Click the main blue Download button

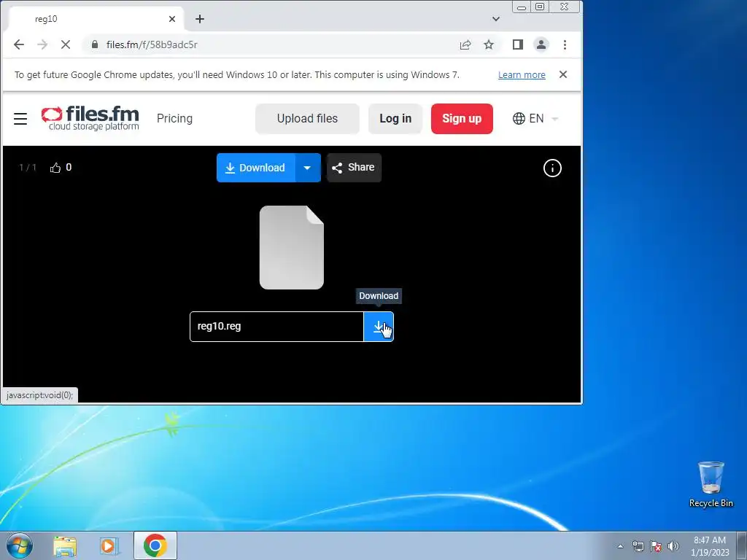click(x=256, y=168)
